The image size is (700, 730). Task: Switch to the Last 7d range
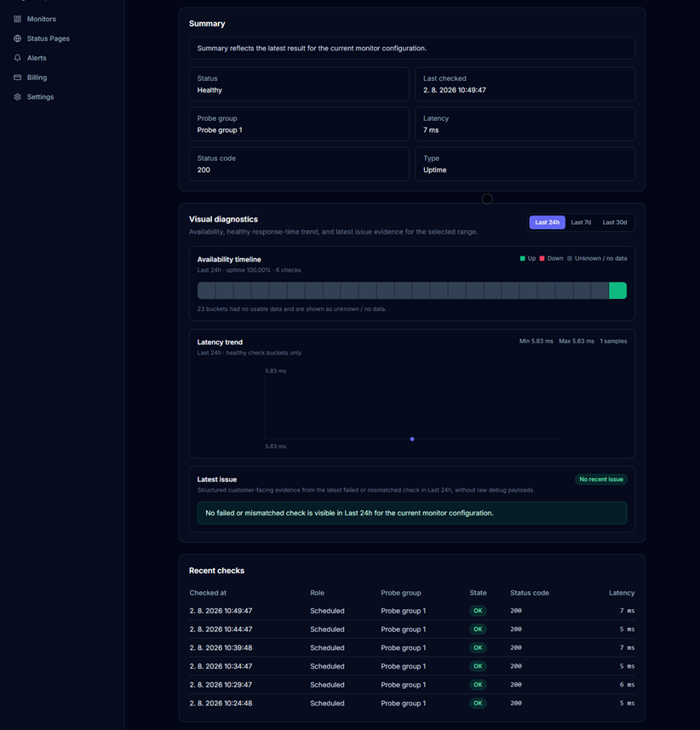coord(581,222)
